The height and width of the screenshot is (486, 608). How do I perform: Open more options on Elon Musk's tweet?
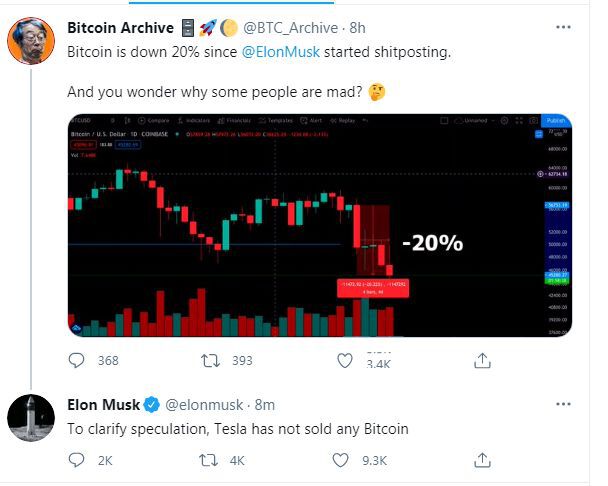[563, 404]
